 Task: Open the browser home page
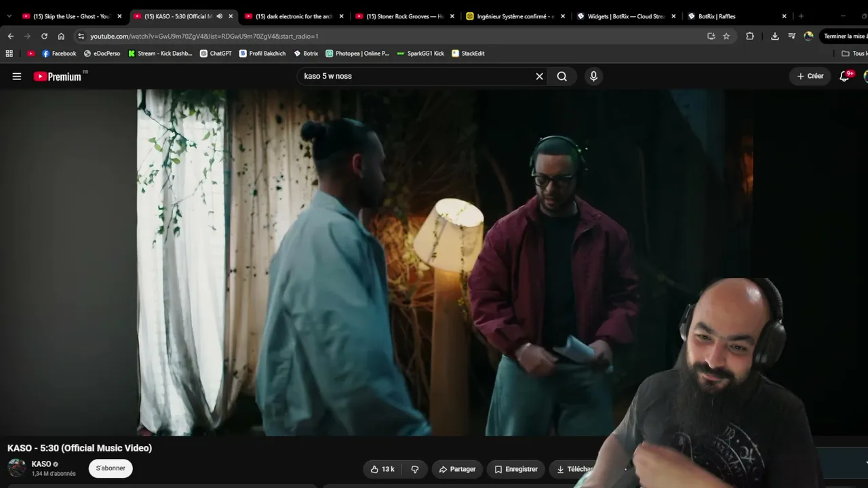click(61, 36)
